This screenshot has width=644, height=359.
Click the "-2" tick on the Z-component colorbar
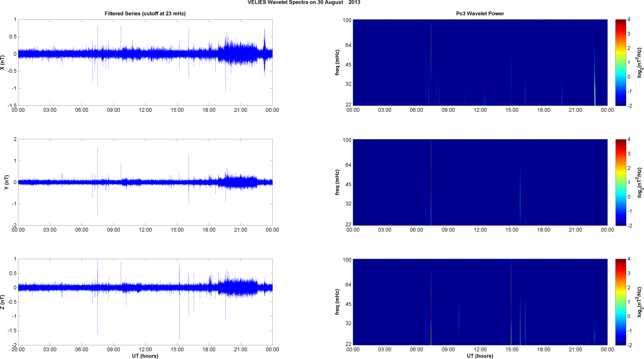[629, 345]
